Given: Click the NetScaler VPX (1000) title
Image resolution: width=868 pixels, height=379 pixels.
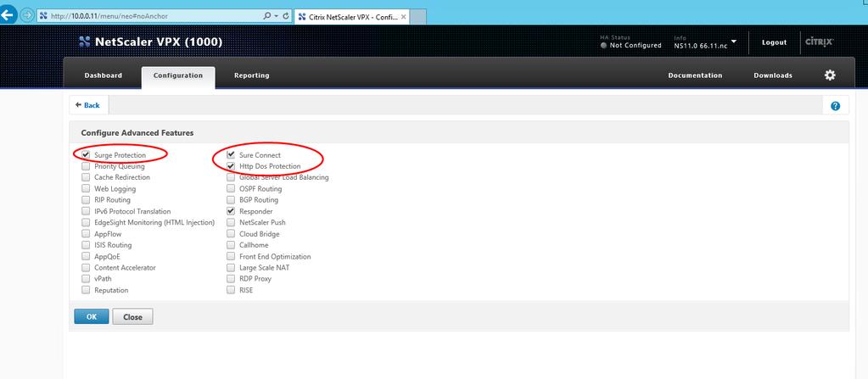Looking at the screenshot, I should point(159,42).
